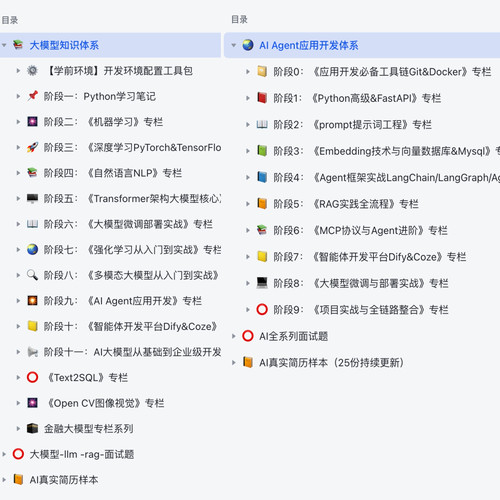Click the black box icon beside 金融大模型专栏系列
Screen dimensions: 500x500
tap(32, 428)
